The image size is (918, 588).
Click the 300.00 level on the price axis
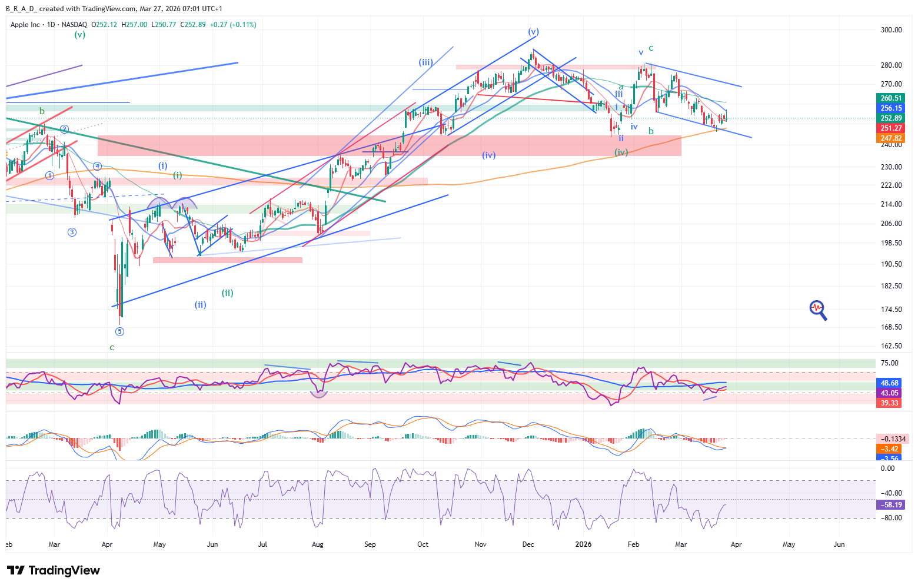pyautogui.click(x=891, y=30)
